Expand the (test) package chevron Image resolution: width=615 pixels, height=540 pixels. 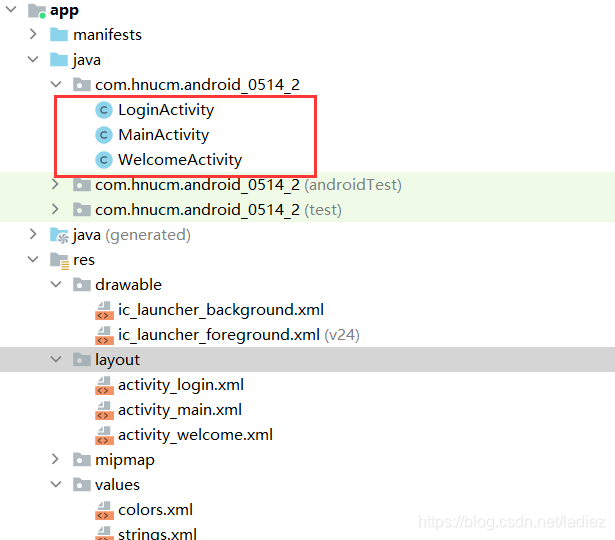pos(55,209)
